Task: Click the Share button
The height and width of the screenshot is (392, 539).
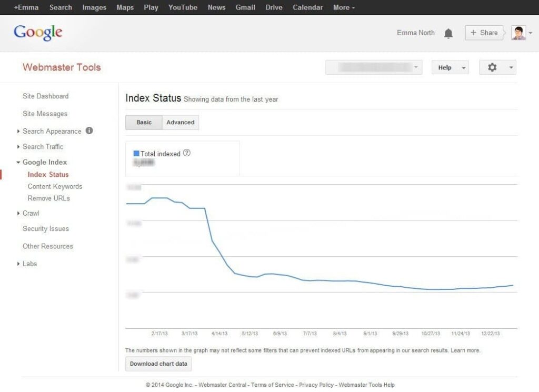Action: (484, 33)
